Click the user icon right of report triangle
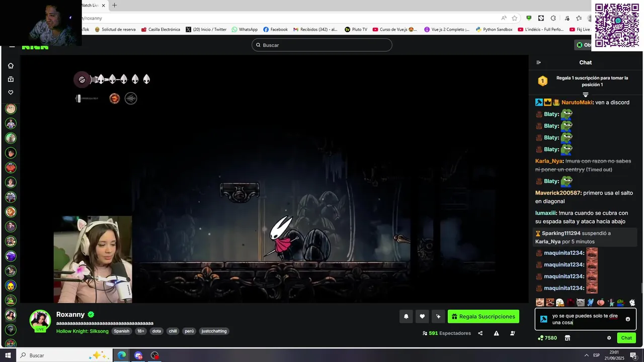The image size is (644, 362). [513, 333]
